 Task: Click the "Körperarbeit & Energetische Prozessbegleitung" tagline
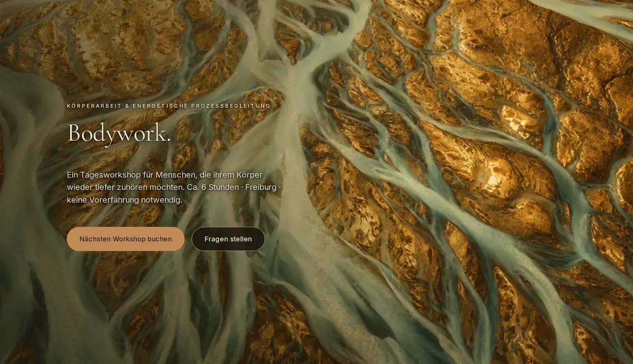click(169, 106)
